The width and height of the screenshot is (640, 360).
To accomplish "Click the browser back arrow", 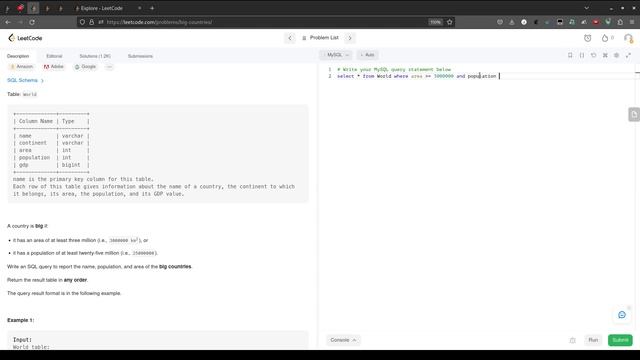I will 8,22.
